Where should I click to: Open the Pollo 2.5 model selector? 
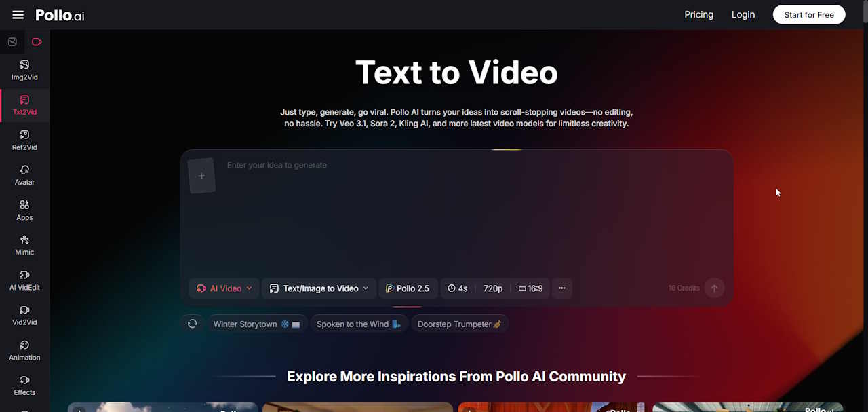(408, 288)
